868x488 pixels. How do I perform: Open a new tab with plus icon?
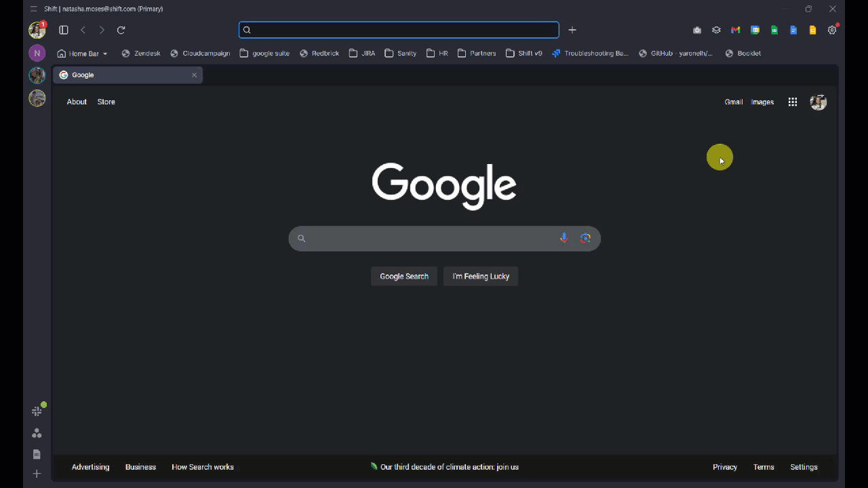point(572,30)
